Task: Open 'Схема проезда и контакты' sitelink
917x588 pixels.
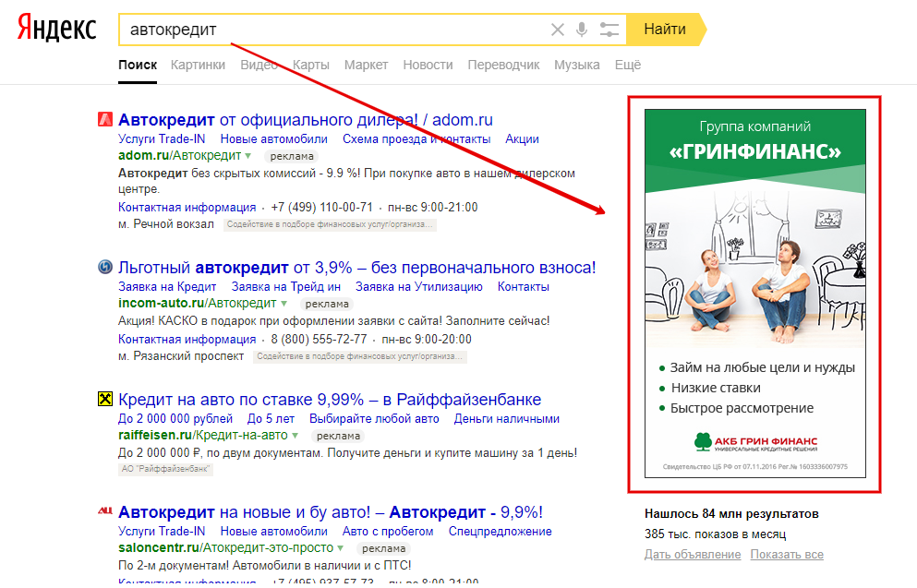Action: pyautogui.click(x=416, y=139)
